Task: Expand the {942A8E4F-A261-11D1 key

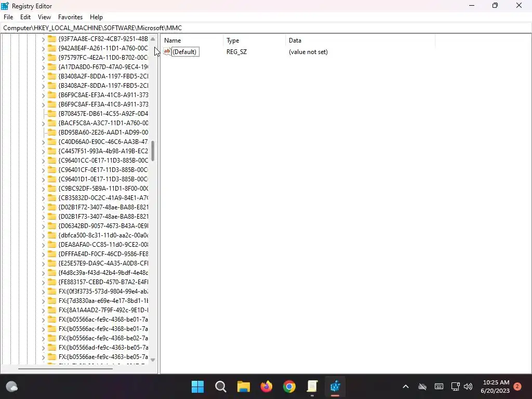Action: coord(43,48)
